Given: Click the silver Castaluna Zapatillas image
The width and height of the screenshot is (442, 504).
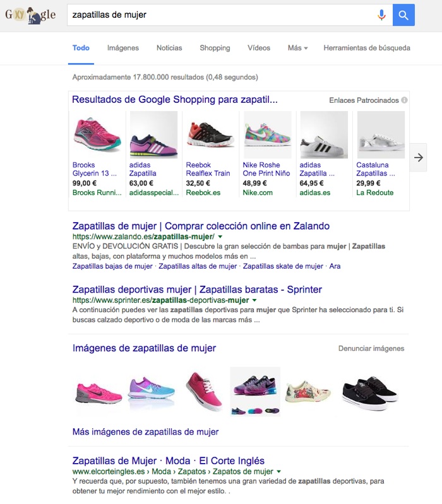Looking at the screenshot, I should [381, 134].
